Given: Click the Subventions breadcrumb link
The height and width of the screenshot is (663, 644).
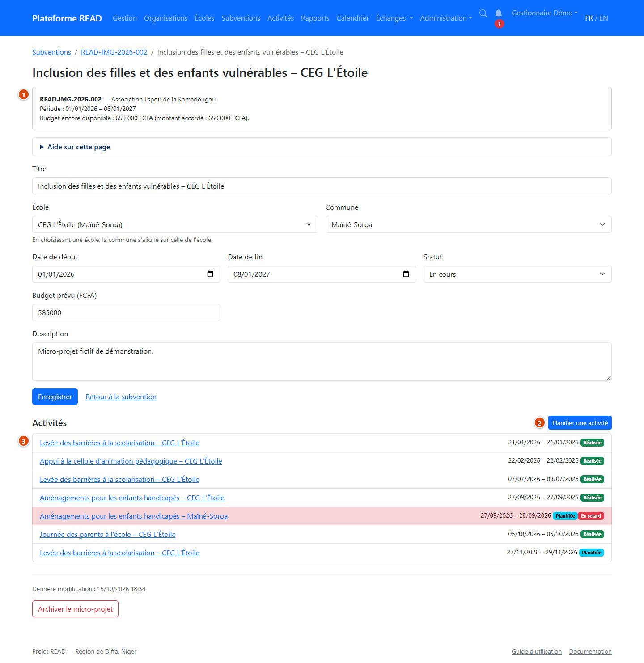Looking at the screenshot, I should [x=51, y=52].
